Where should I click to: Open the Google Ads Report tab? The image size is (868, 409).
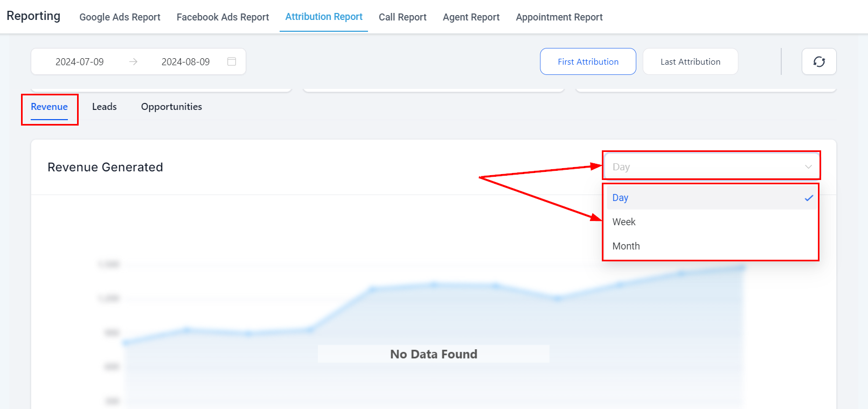tap(120, 17)
